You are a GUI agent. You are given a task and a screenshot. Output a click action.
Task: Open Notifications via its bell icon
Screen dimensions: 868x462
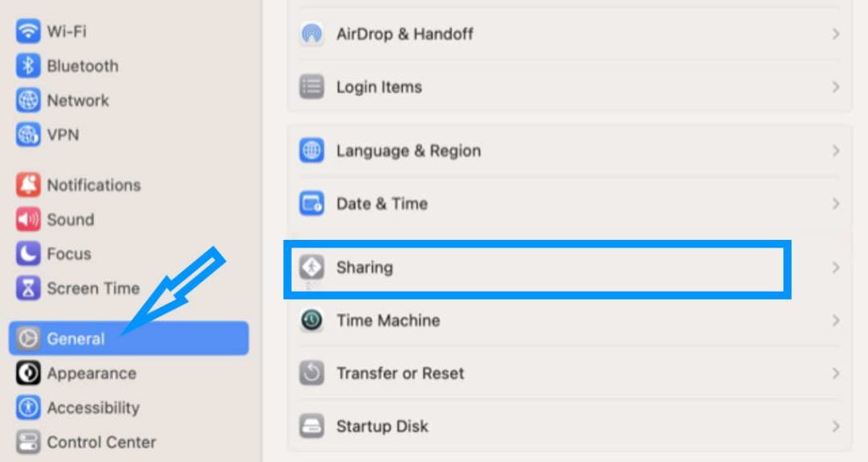click(28, 185)
